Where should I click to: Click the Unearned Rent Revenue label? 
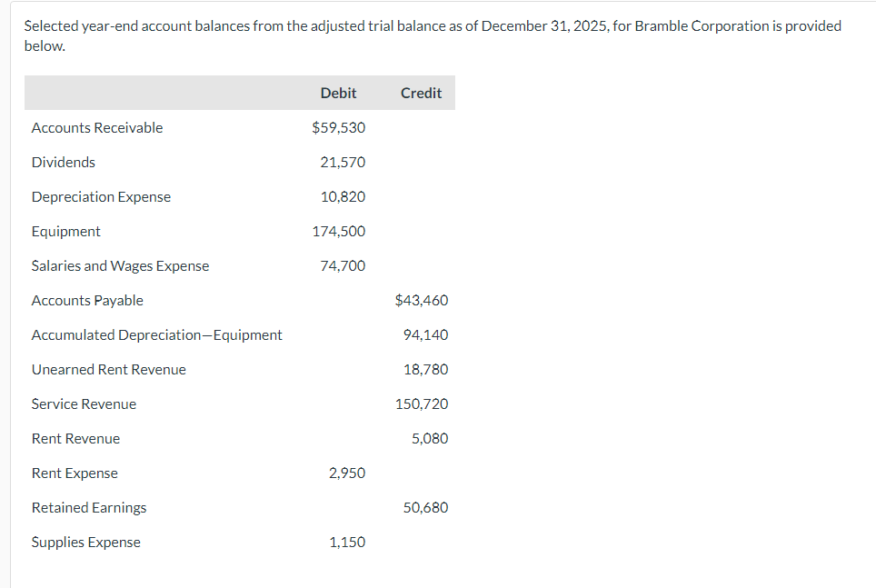point(108,369)
